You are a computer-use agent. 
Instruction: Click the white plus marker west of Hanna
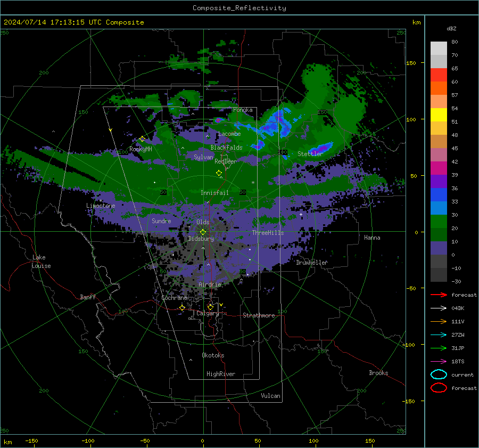coord(301,214)
